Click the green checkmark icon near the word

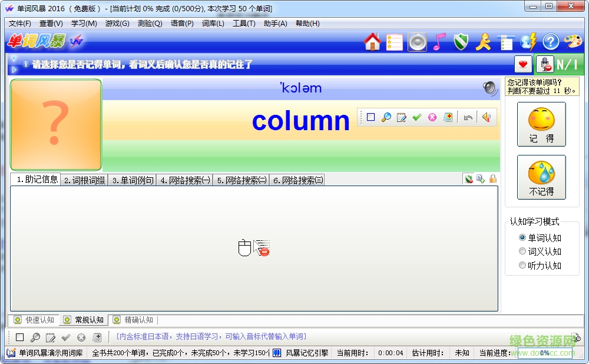[x=417, y=117]
